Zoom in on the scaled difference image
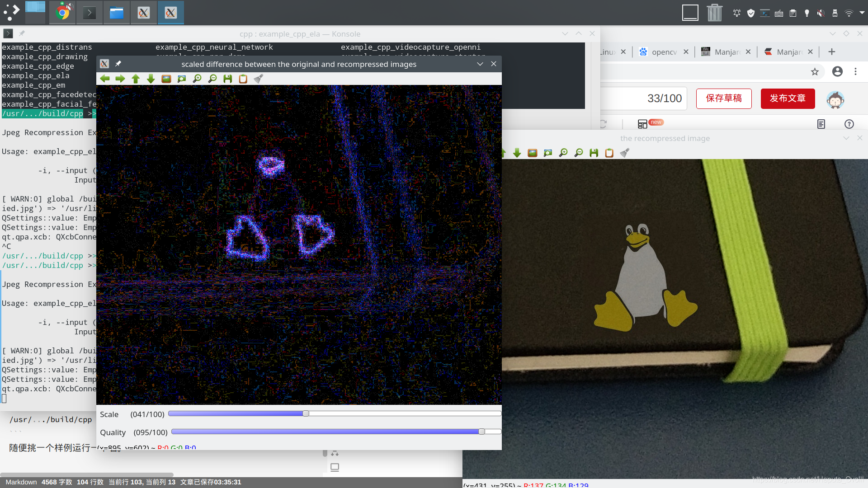Image resolution: width=868 pixels, height=488 pixels. pos(197,79)
